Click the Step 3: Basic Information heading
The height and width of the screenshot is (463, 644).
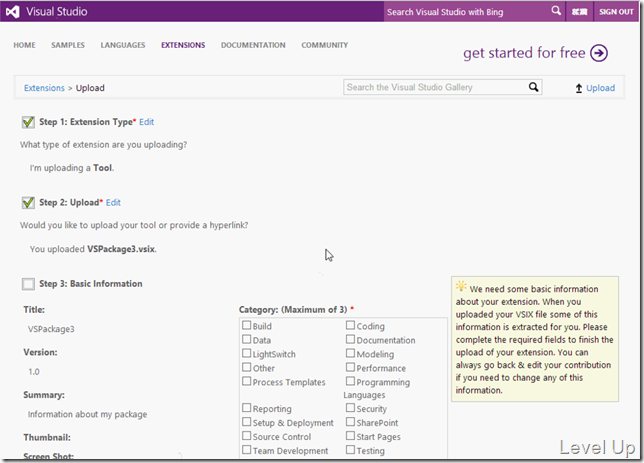pos(91,284)
